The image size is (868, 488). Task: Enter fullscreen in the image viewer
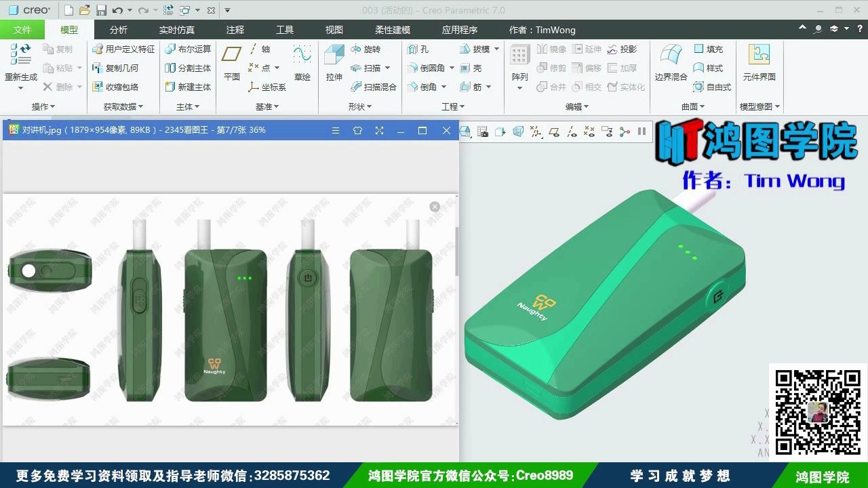click(x=379, y=131)
